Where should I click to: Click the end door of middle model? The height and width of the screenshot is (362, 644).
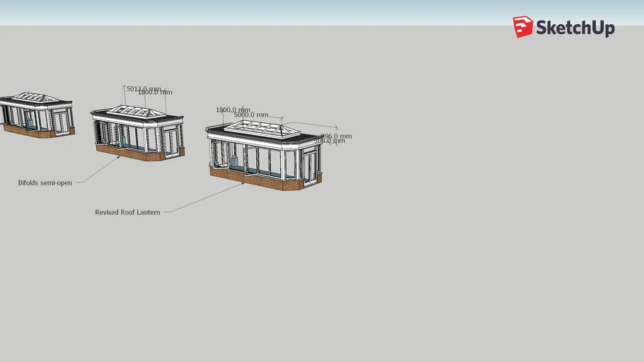pos(171,141)
